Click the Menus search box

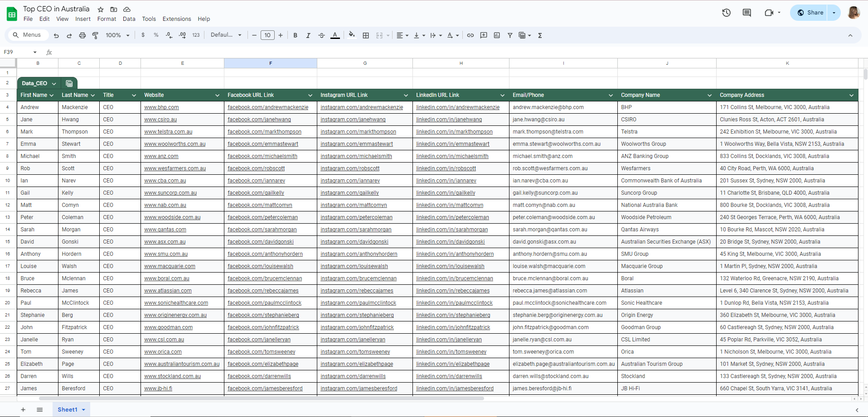[28, 35]
